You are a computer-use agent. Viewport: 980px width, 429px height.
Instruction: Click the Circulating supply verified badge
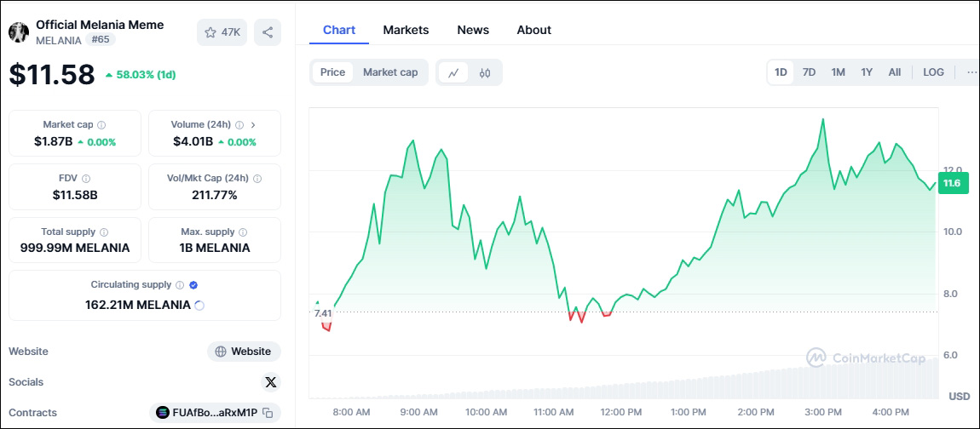tap(193, 285)
